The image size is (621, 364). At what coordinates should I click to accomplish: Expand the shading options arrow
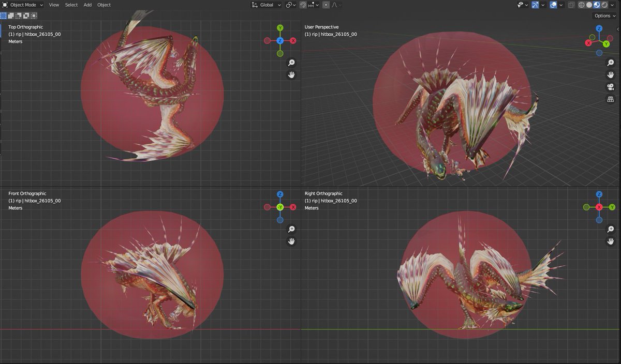pyautogui.click(x=612, y=5)
